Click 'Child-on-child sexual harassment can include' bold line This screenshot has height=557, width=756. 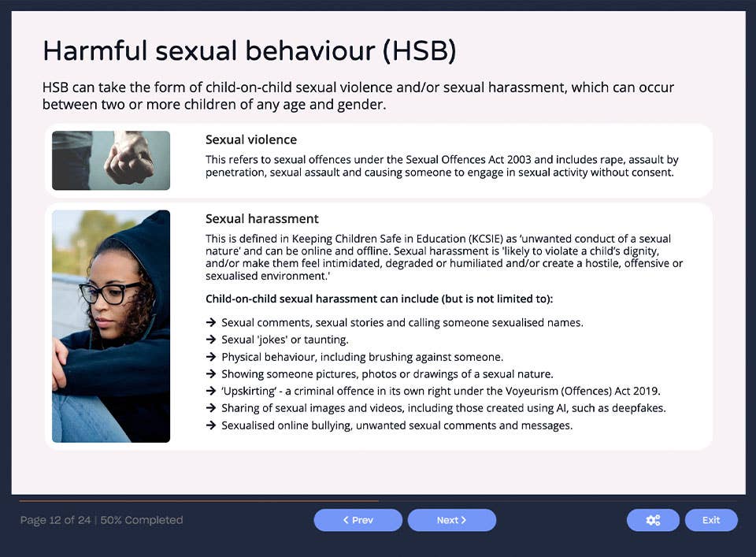[379, 299]
